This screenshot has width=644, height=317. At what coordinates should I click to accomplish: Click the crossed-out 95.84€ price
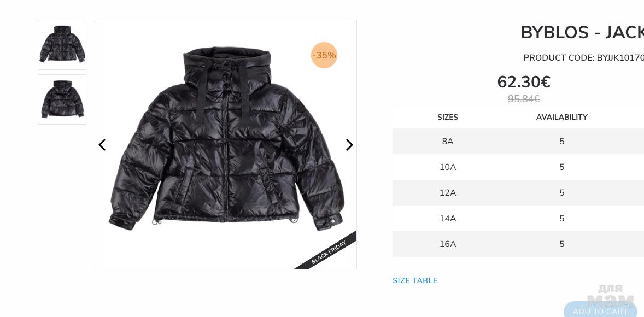(x=524, y=99)
